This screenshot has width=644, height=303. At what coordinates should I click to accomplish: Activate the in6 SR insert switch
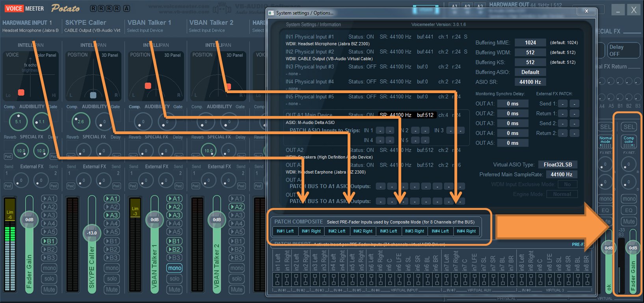[418, 280]
